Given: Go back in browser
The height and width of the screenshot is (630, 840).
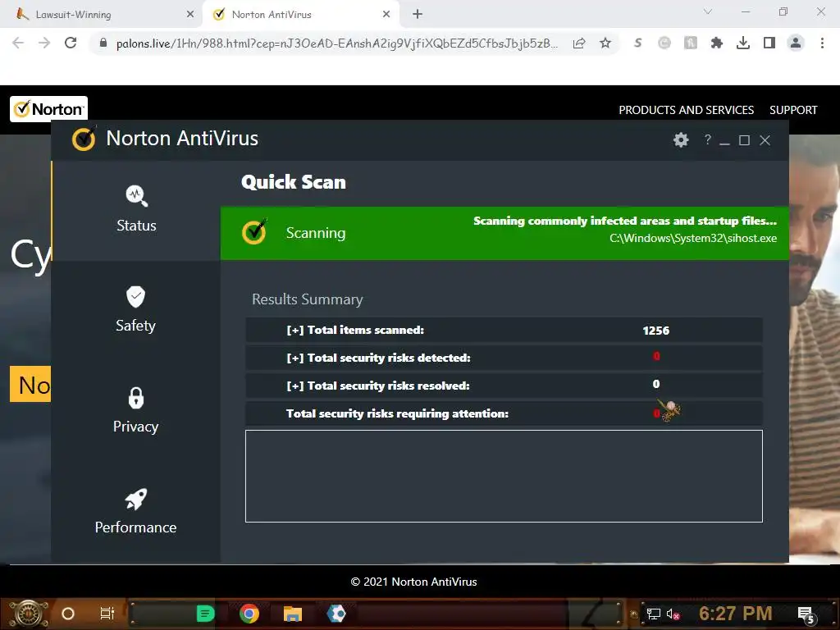Looking at the screenshot, I should (18, 43).
